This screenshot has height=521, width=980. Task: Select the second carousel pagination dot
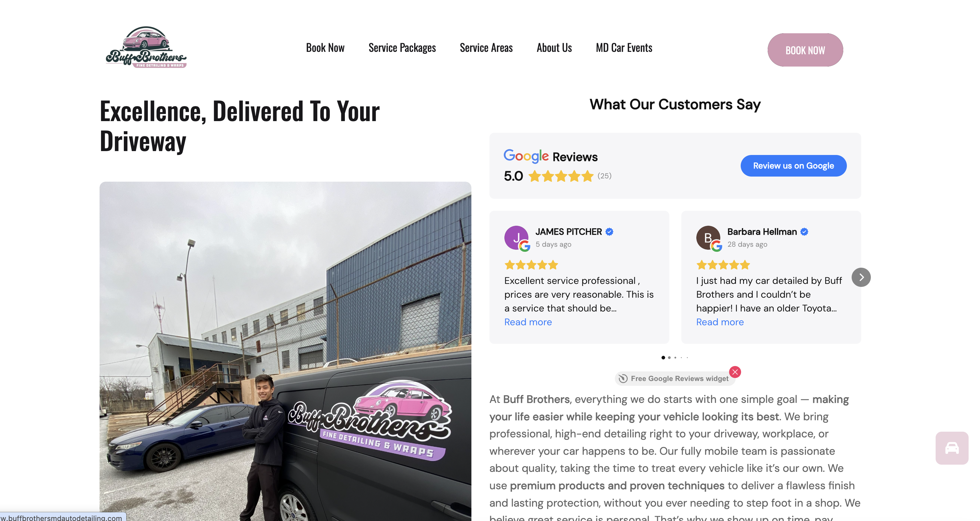click(669, 357)
